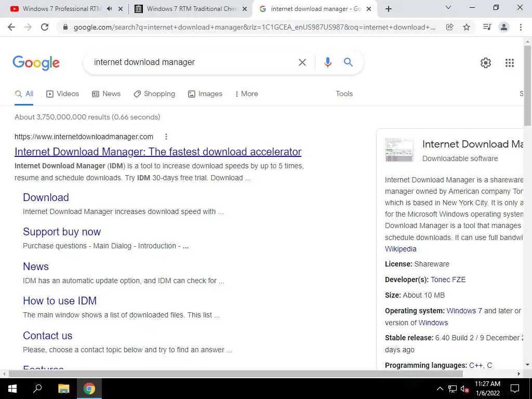
Task: Expand the More search filters menu
Action: tap(246, 94)
